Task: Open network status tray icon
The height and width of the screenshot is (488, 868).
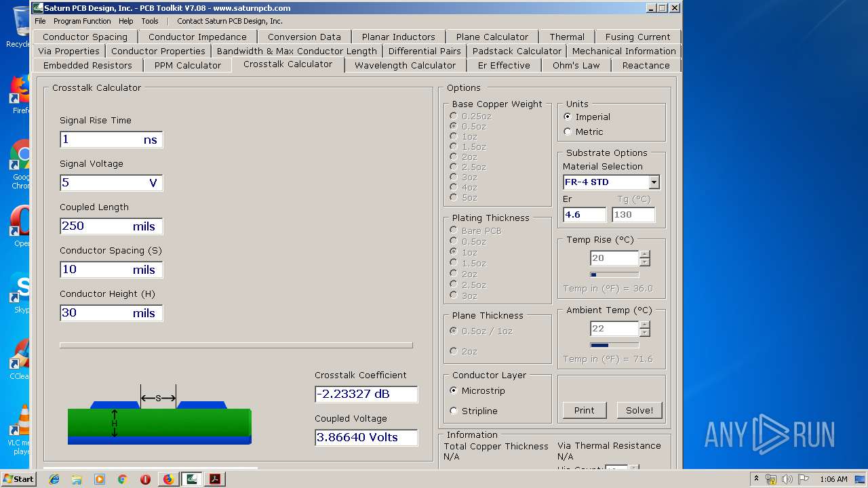Action: point(771,479)
